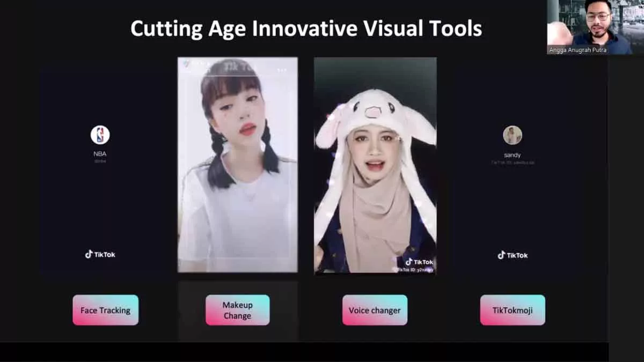Viewport: 644px width, 362px height.
Task: Click the 'sandy' account name text
Action: tap(513, 155)
